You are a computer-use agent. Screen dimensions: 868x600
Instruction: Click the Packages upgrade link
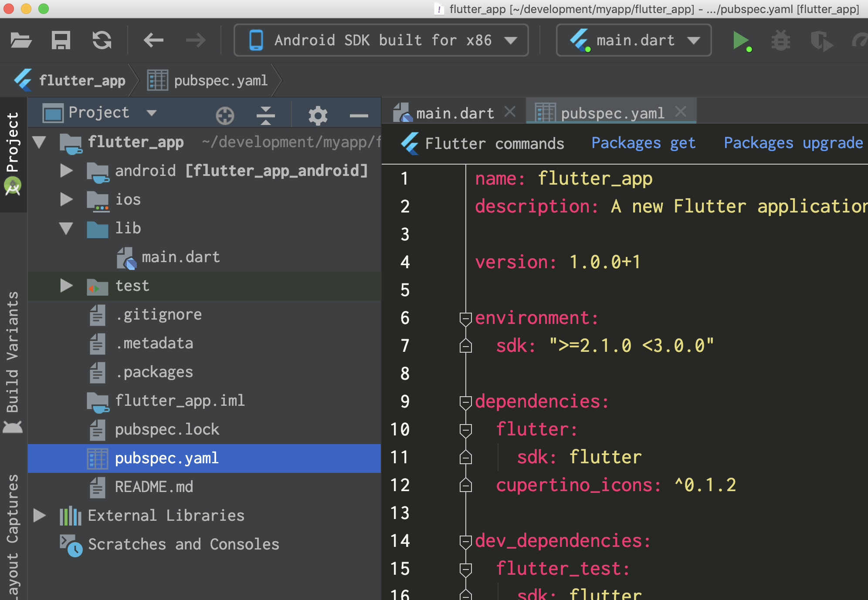point(793,143)
